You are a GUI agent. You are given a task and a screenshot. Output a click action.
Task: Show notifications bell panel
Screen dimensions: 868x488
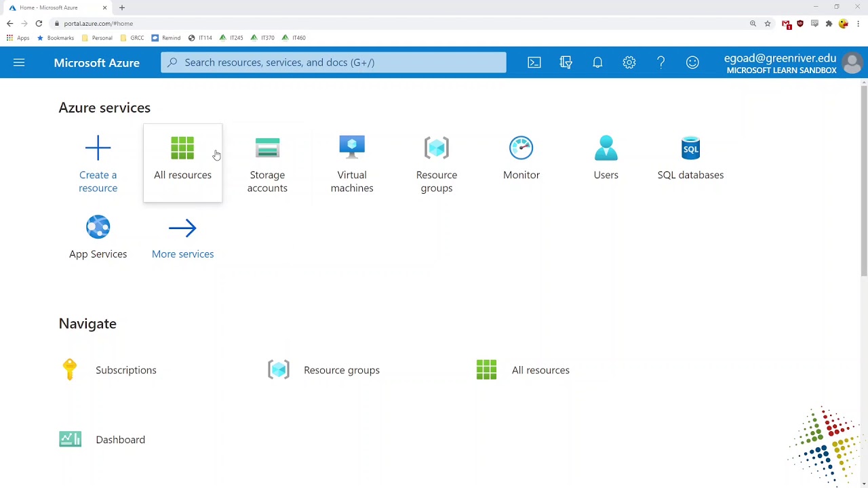coord(597,62)
